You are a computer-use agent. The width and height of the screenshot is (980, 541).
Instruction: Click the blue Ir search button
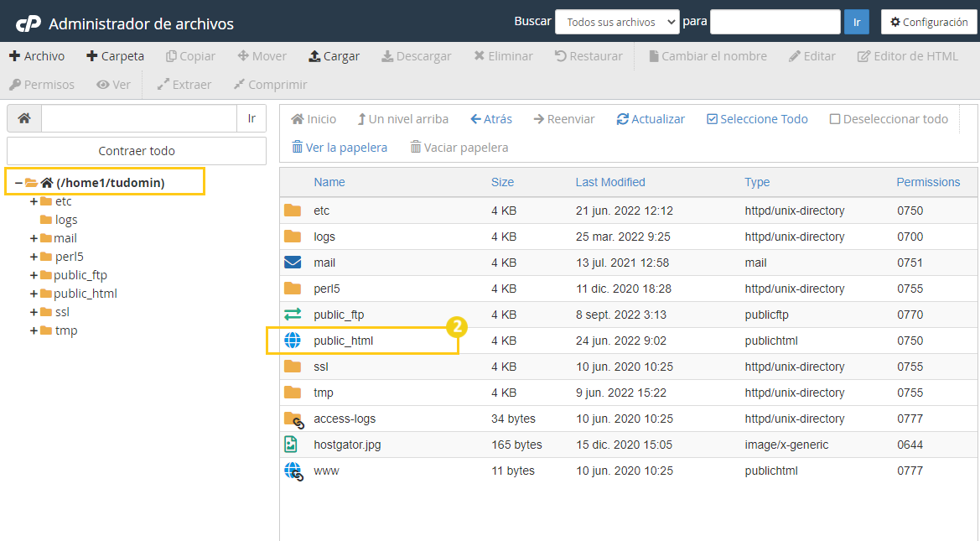(x=856, y=22)
